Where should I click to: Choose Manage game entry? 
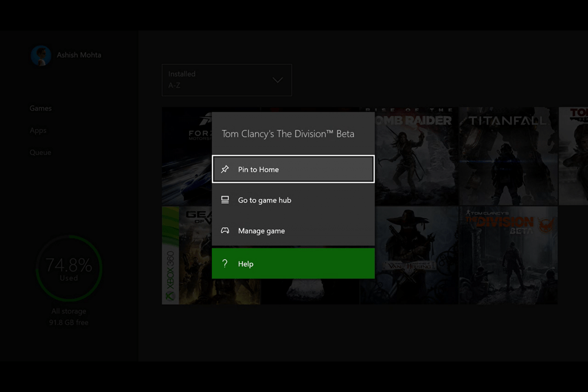(293, 231)
